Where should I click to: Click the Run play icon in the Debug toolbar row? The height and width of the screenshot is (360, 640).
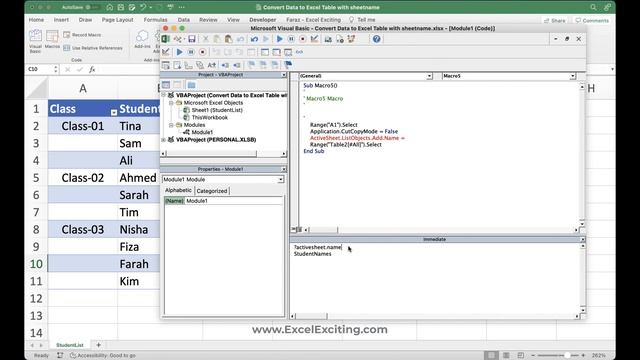[x=179, y=52]
